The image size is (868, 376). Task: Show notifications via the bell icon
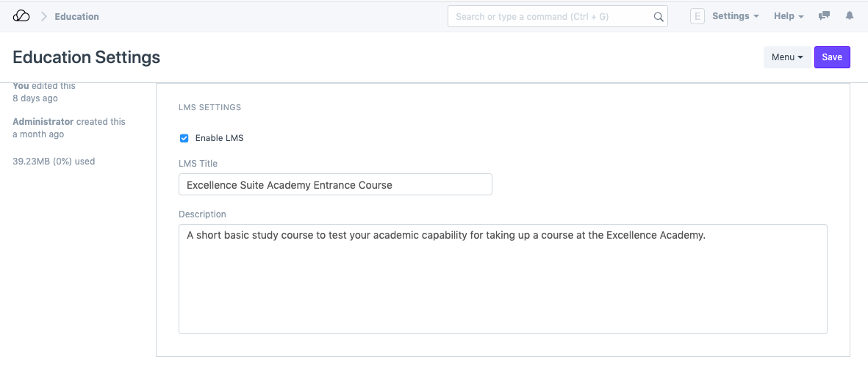pos(850,16)
